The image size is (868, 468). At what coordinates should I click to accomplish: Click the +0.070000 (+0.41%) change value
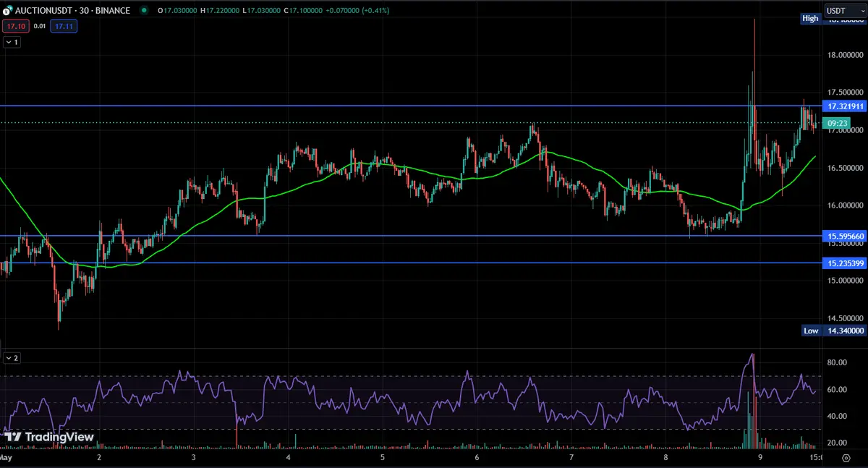pyautogui.click(x=359, y=11)
